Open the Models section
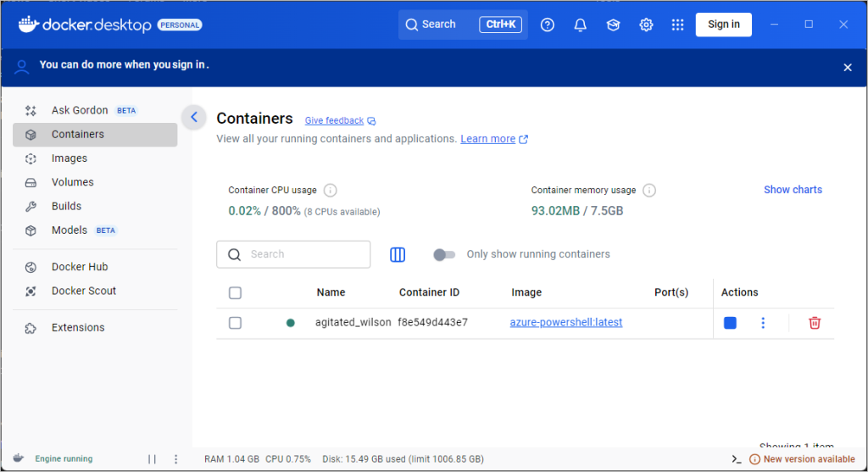Screen dimensions: 868x472 (x=95, y=230)
